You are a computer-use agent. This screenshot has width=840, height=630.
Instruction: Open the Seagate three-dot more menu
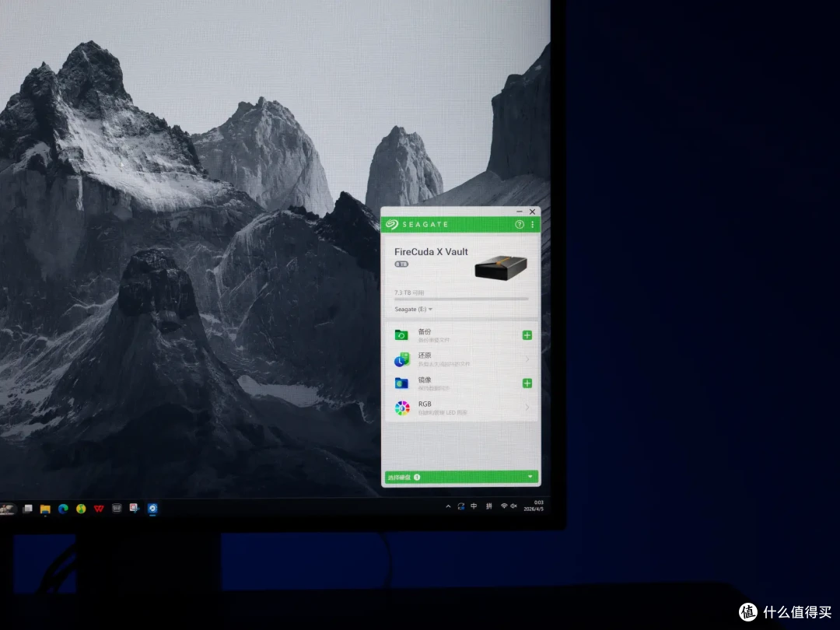tap(532, 225)
